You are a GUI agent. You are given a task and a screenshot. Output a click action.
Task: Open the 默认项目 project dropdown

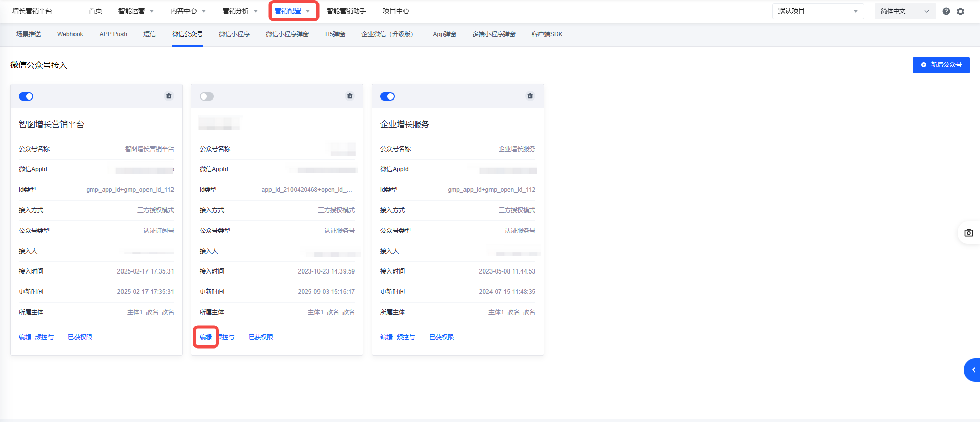click(817, 11)
